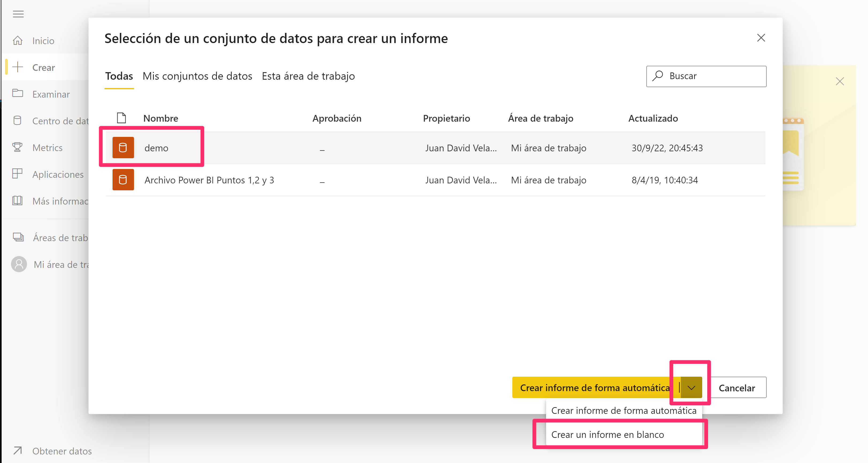Screen dimensions: 868x463
Task: Sort by the Área de trabajo header
Action: click(540, 118)
